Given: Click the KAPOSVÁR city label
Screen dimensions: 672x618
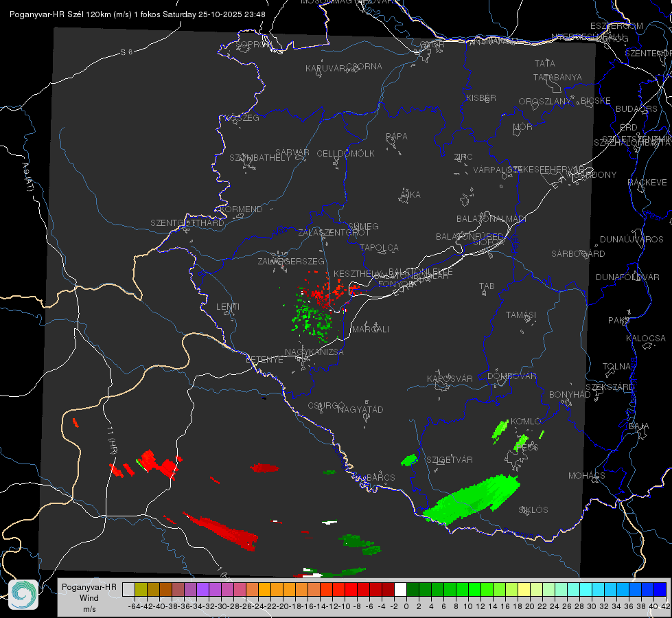Looking at the screenshot, I should 450,378.
